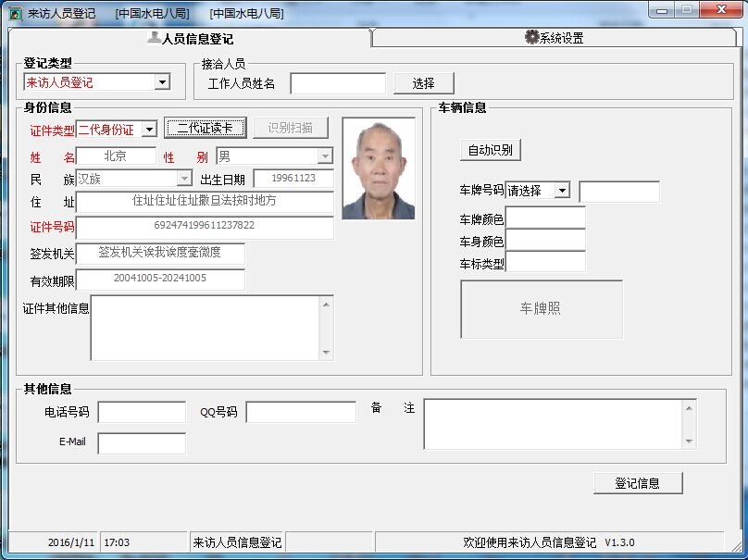Open the 车牌号码 province dropdown
This screenshot has height=560, width=748.
click(x=562, y=191)
